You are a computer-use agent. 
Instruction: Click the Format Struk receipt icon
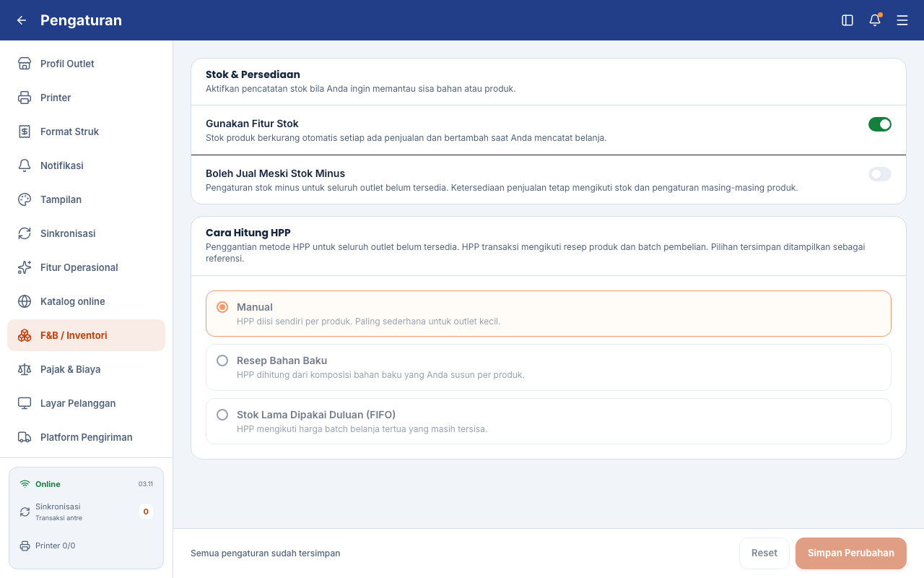click(x=25, y=131)
